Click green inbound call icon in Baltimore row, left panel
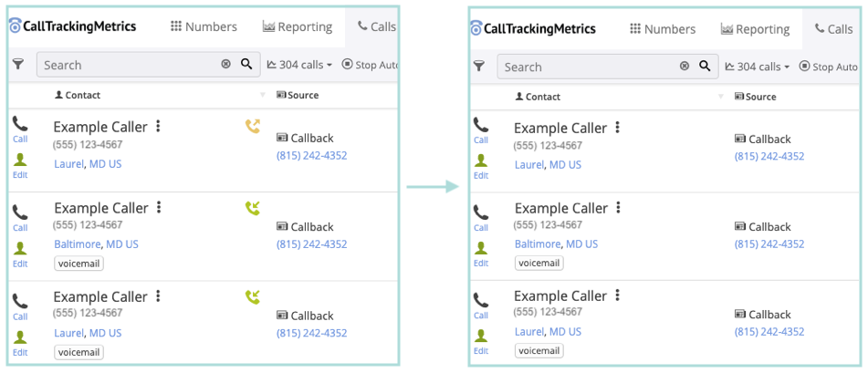Image resolution: width=868 pixels, height=373 pixels. coord(253,209)
